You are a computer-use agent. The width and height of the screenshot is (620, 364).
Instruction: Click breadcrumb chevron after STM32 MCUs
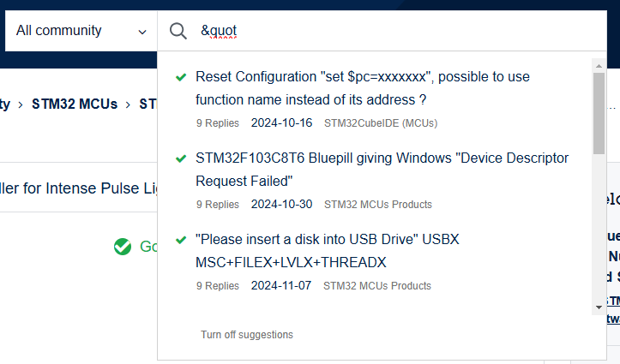click(128, 104)
